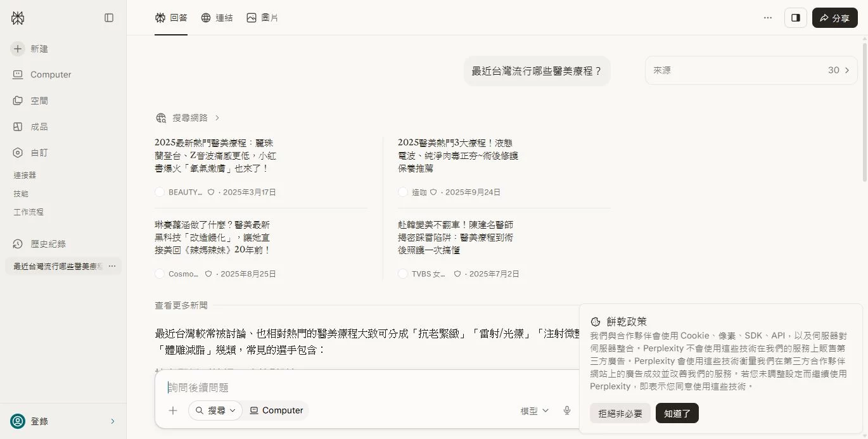Click the heart icon beside 這咖 source

point(434,192)
